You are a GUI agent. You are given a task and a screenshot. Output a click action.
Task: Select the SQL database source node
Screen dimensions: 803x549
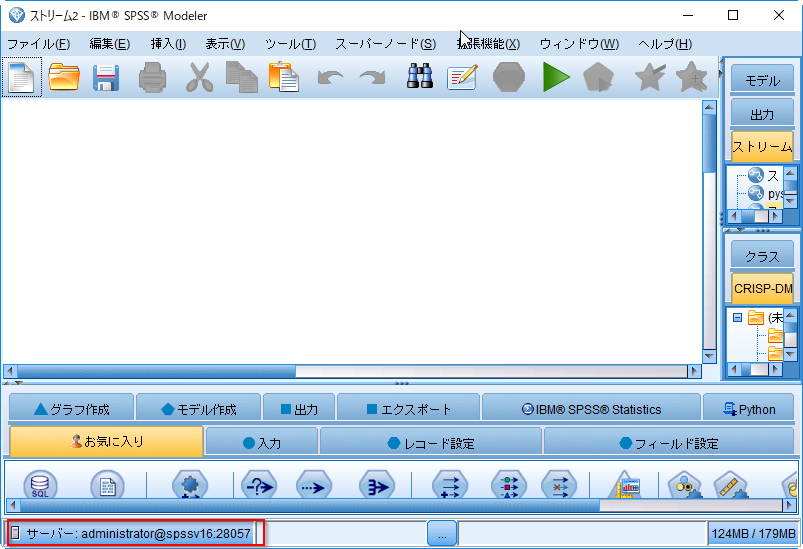[40, 484]
